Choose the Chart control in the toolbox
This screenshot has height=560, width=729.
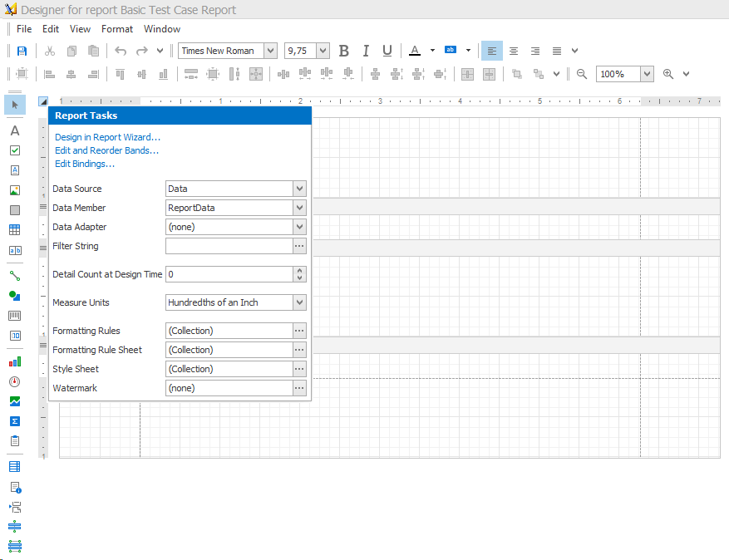(15, 361)
